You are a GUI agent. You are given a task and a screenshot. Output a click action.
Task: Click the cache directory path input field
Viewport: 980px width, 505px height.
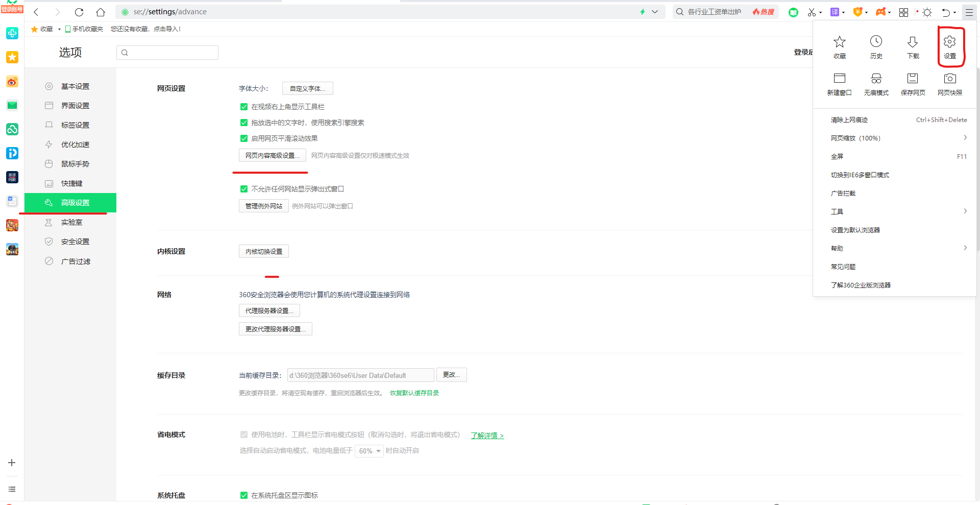(360, 375)
